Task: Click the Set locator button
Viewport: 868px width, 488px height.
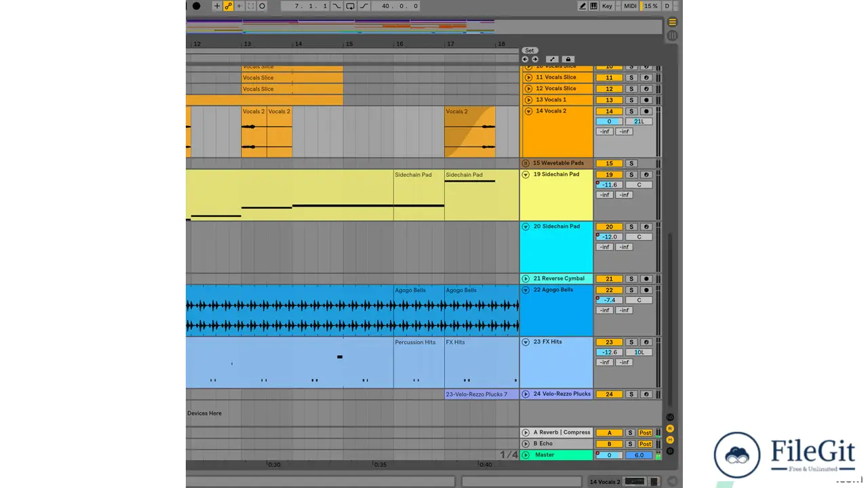Action: click(530, 51)
